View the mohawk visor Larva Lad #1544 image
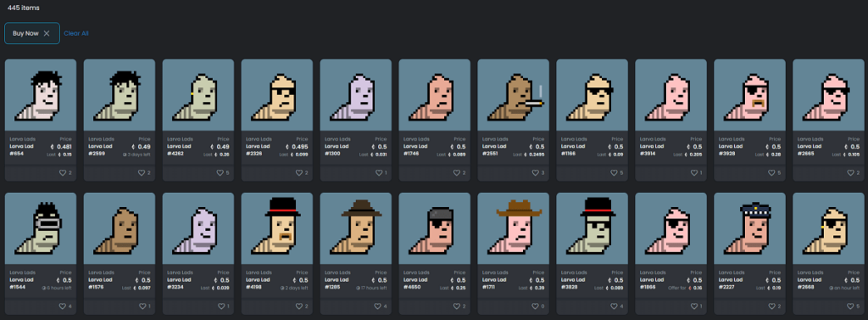The height and width of the screenshot is (320, 868). pyautogui.click(x=41, y=228)
